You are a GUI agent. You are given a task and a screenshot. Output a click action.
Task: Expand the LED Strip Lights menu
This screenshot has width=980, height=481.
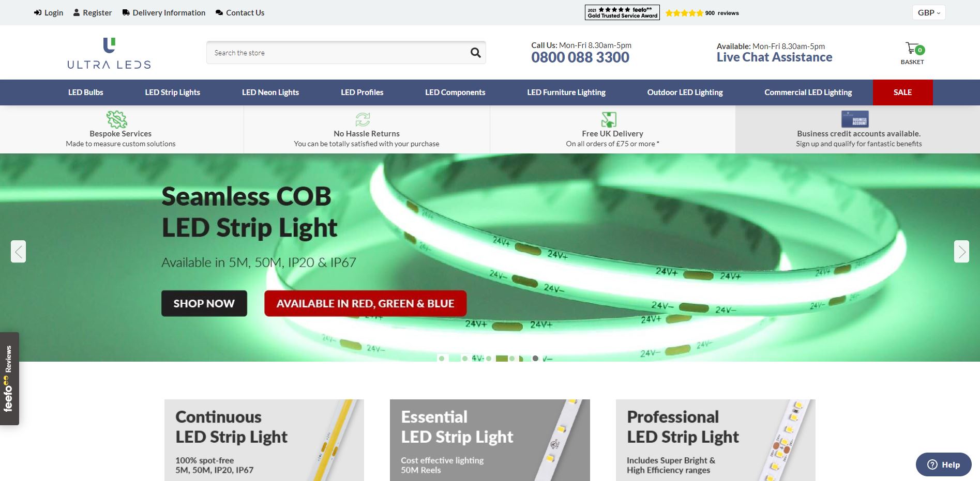click(172, 92)
